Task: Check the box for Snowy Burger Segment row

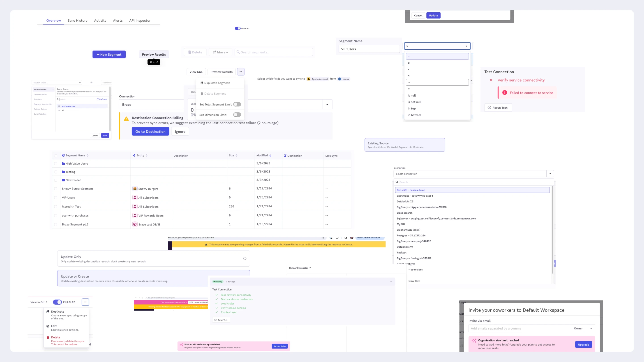Action: pyautogui.click(x=56, y=189)
